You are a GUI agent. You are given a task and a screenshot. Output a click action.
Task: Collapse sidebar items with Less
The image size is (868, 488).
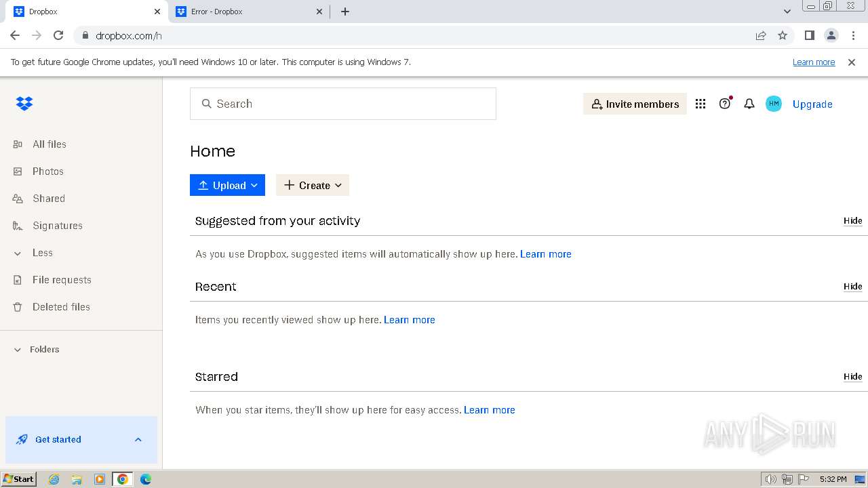click(42, 253)
